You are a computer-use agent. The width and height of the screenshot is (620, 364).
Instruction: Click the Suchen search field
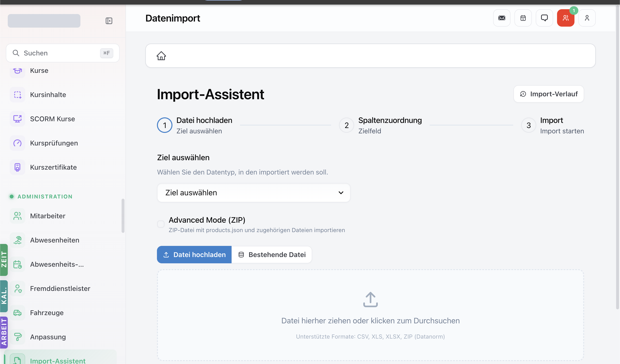(x=63, y=53)
